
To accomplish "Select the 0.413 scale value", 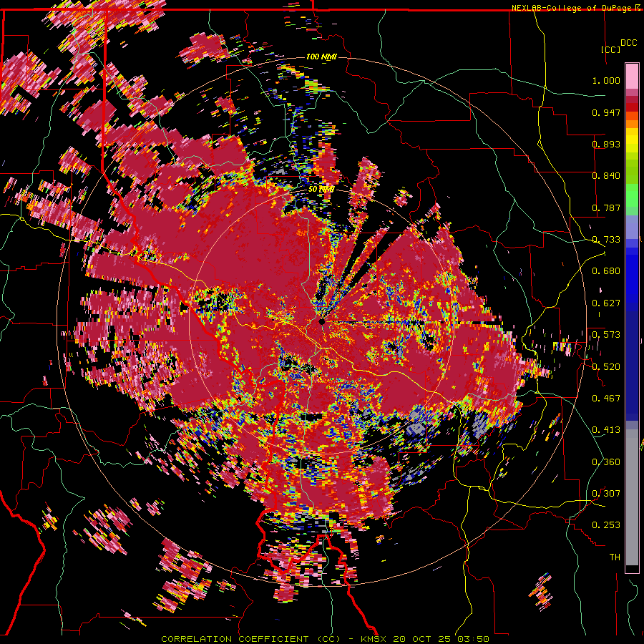I will (606, 430).
